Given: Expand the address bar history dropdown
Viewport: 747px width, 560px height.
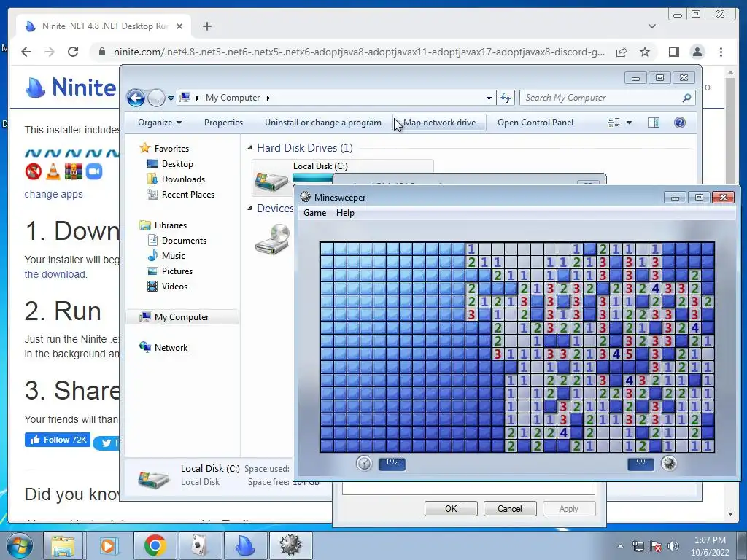Looking at the screenshot, I should (x=489, y=98).
